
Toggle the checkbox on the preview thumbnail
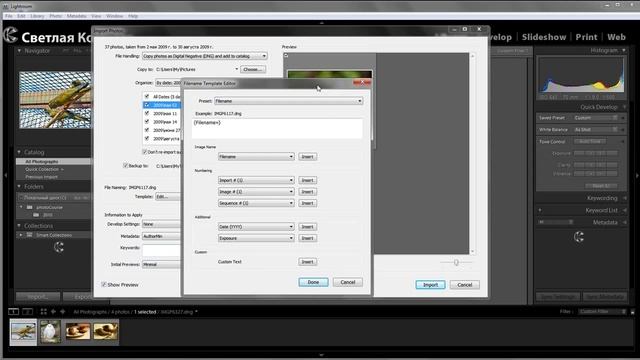coord(286,56)
